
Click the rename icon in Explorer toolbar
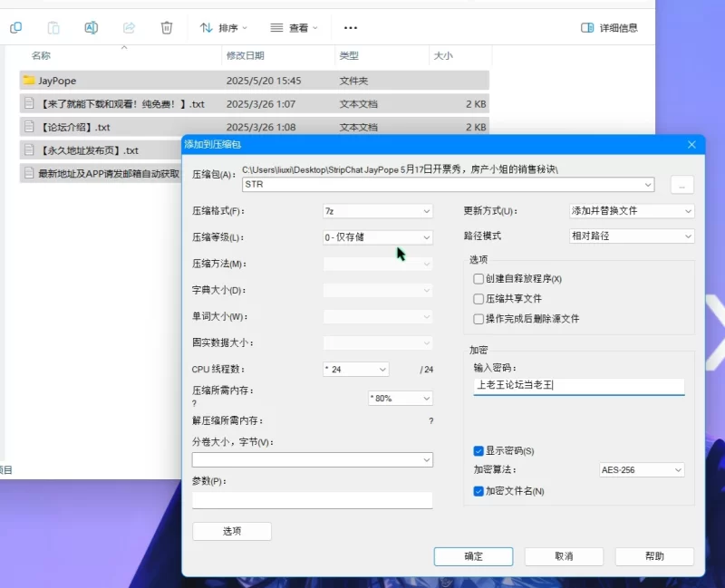click(x=91, y=28)
